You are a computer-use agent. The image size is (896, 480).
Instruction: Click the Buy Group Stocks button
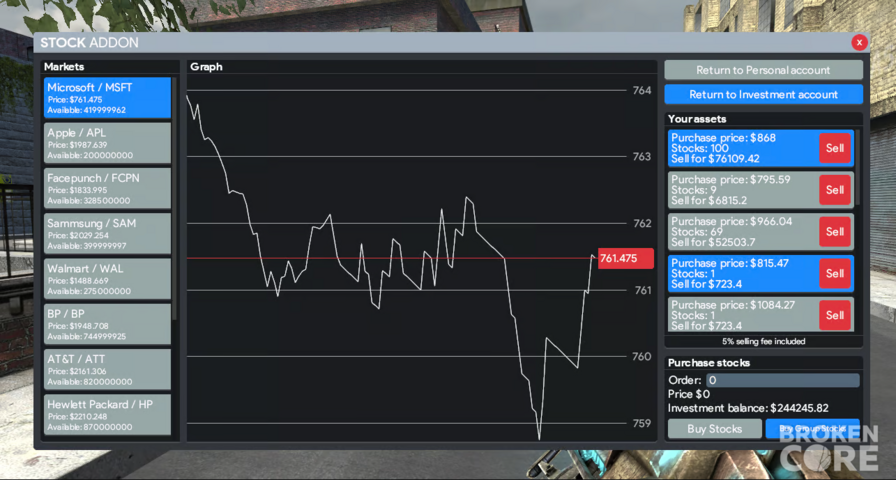812,429
